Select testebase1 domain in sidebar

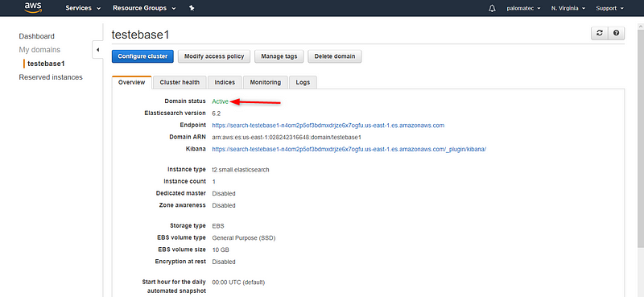coord(46,64)
